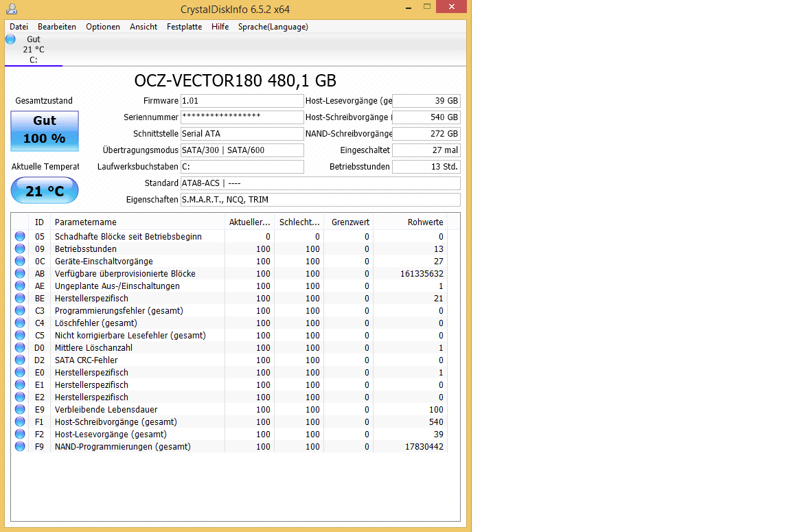
Task: Click the Schlecht... column header
Action: 299,222
